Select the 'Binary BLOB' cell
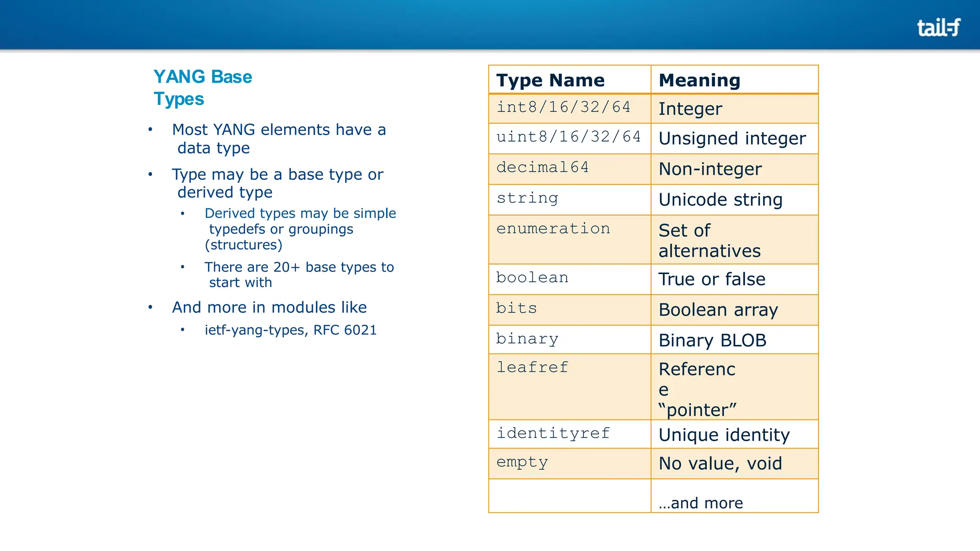 click(x=735, y=340)
